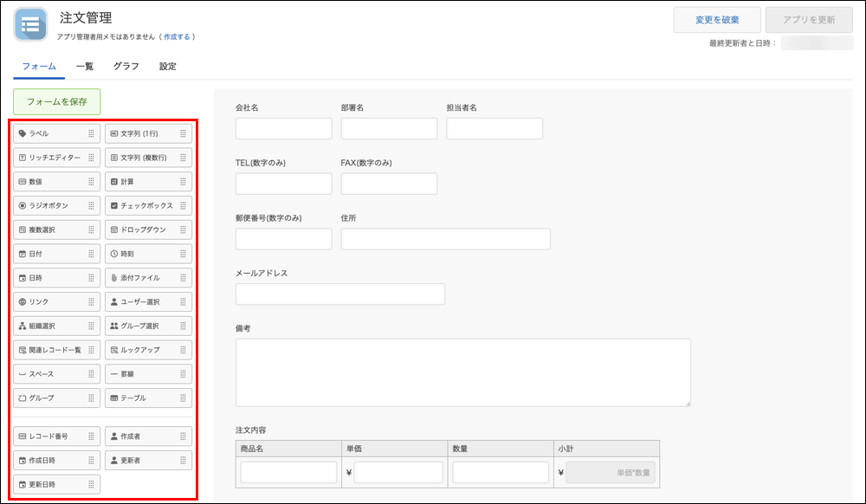Choose the グループ field item
The height and width of the screenshot is (504, 866).
(57, 398)
